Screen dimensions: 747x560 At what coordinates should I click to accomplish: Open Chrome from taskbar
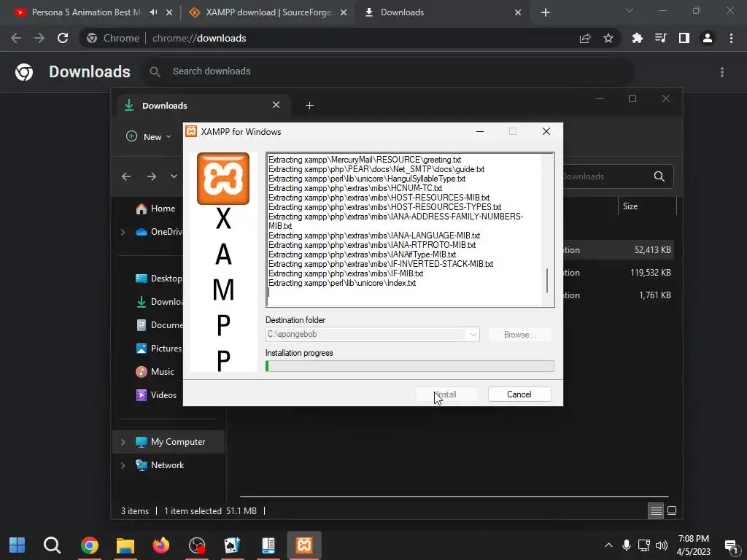(90, 545)
